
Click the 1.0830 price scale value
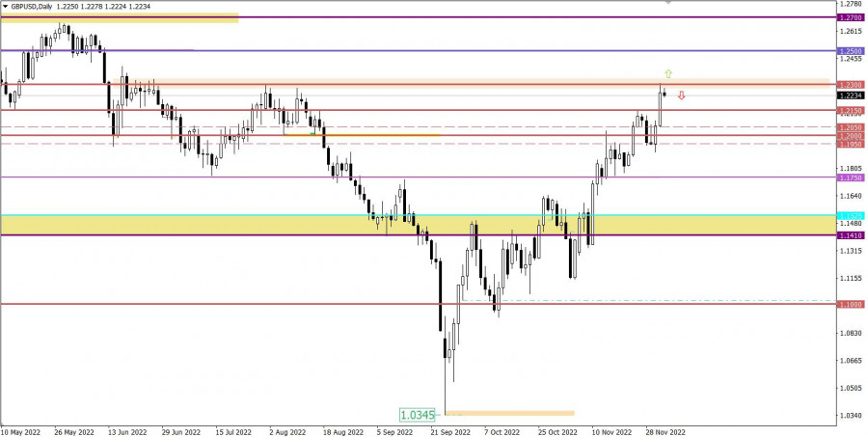pyautogui.click(x=850, y=333)
